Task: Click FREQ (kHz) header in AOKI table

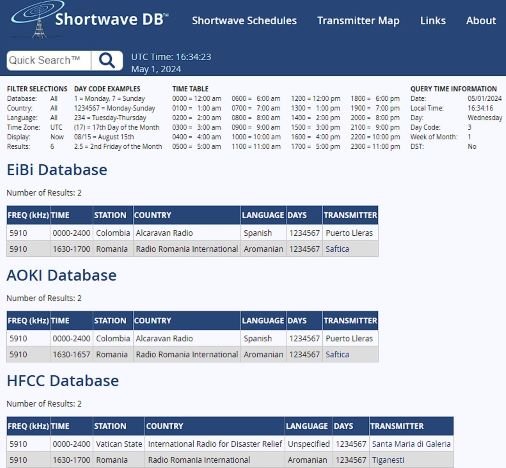Action: click(28, 321)
